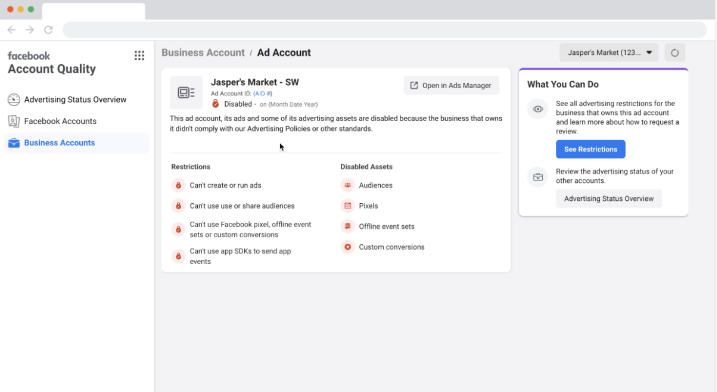
Task: Click the browser reload button
Action: point(48,30)
